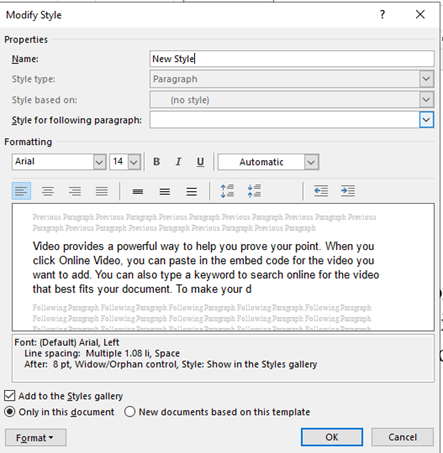Choose New documents based on this template
The height and width of the screenshot is (453, 443).
click(130, 412)
